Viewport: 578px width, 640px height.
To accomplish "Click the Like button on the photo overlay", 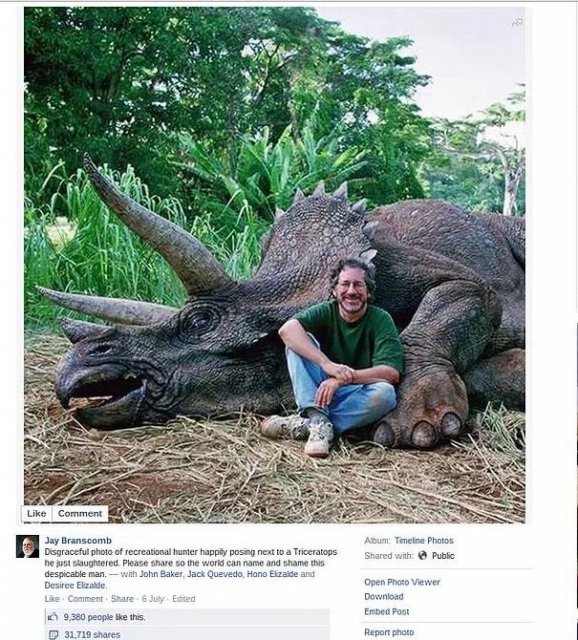I will tap(37, 513).
